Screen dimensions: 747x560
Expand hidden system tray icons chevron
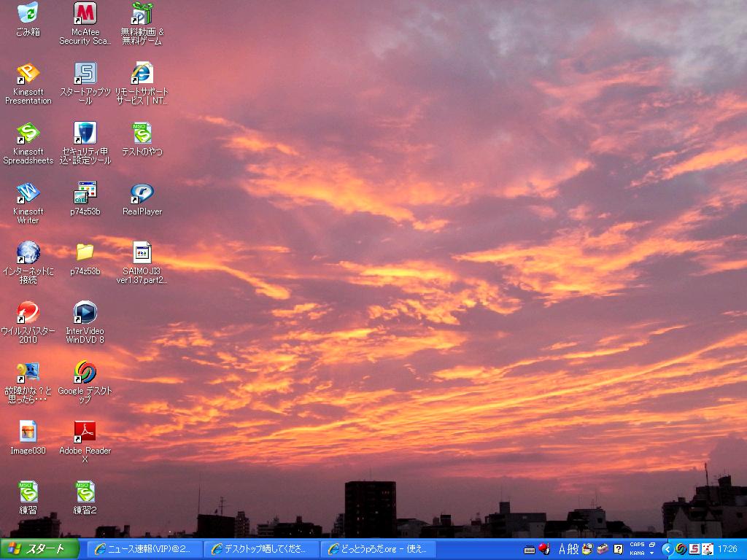[667, 550]
